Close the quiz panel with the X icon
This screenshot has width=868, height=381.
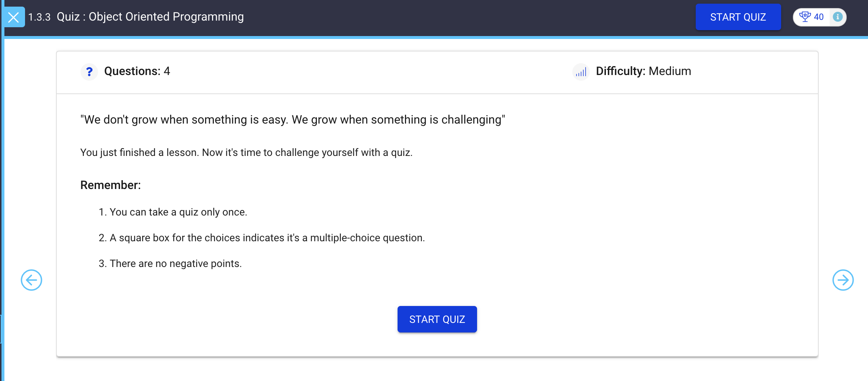[x=14, y=17]
